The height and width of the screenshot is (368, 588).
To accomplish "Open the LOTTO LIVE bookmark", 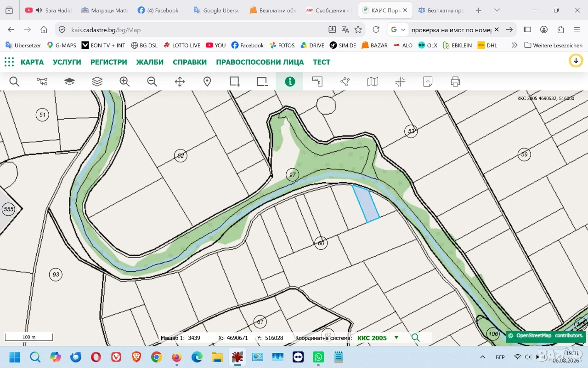I will [x=181, y=45].
